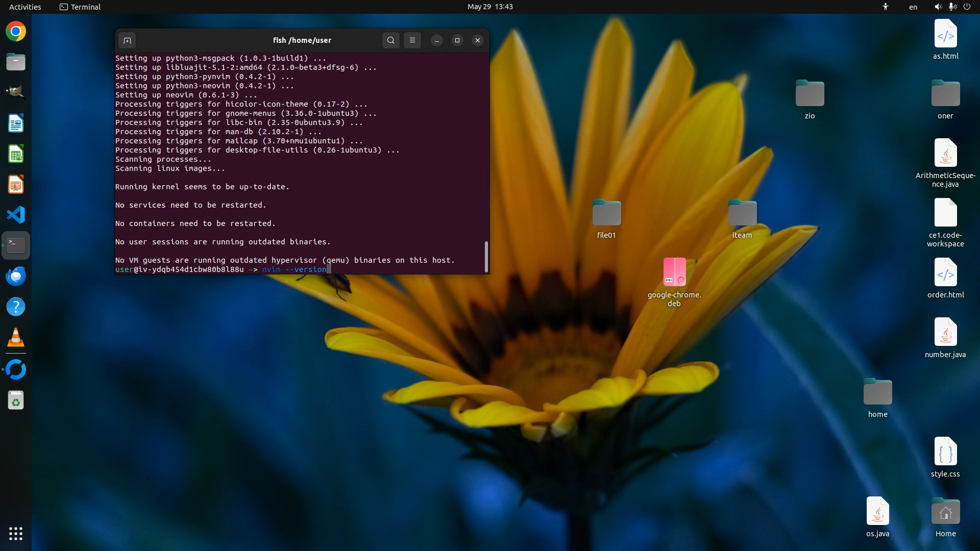Image resolution: width=980 pixels, height=551 pixels.
Task: Click the new tab icon in terminal
Action: pyautogui.click(x=127, y=40)
